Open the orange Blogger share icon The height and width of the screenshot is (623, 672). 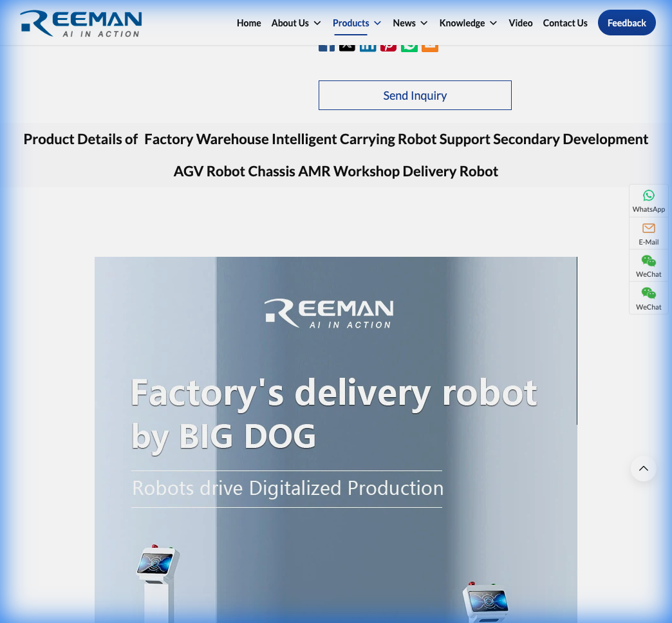pos(429,44)
